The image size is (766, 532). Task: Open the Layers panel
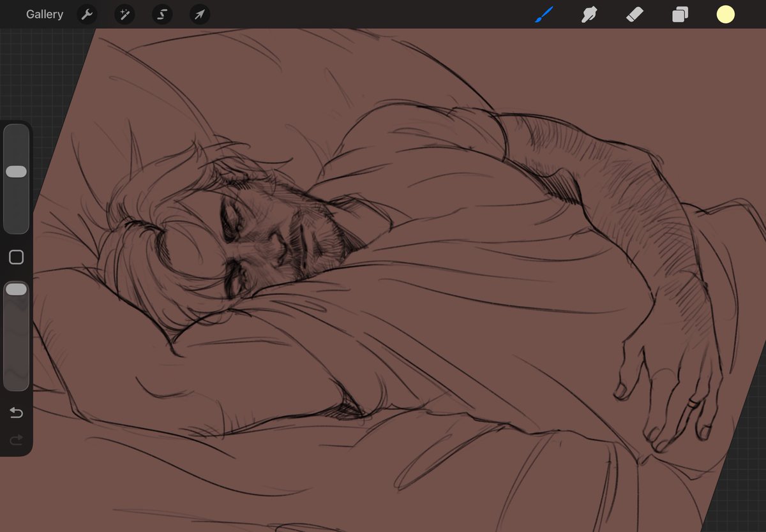tap(680, 14)
